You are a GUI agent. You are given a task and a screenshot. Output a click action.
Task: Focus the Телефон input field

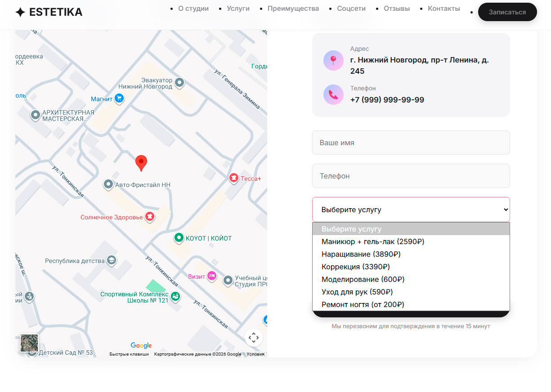pos(411,176)
